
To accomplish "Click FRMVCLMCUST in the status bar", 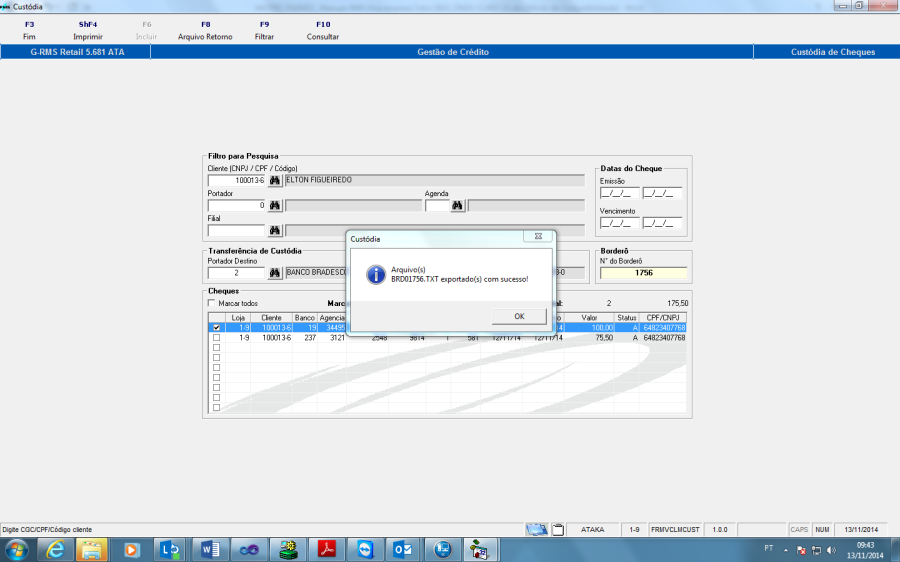I will click(x=675, y=529).
